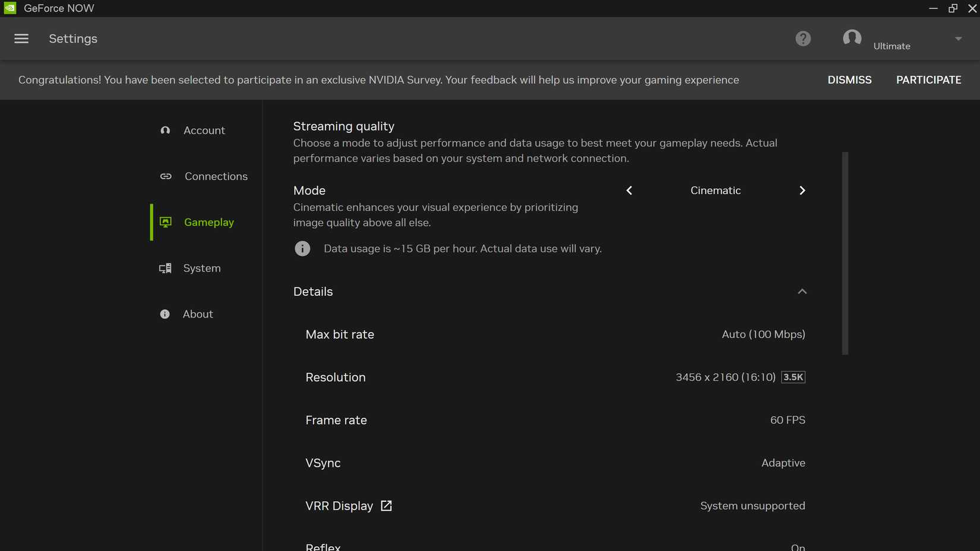Open the hamburger navigation menu
Image resolution: width=980 pixels, height=551 pixels.
coord(21,38)
